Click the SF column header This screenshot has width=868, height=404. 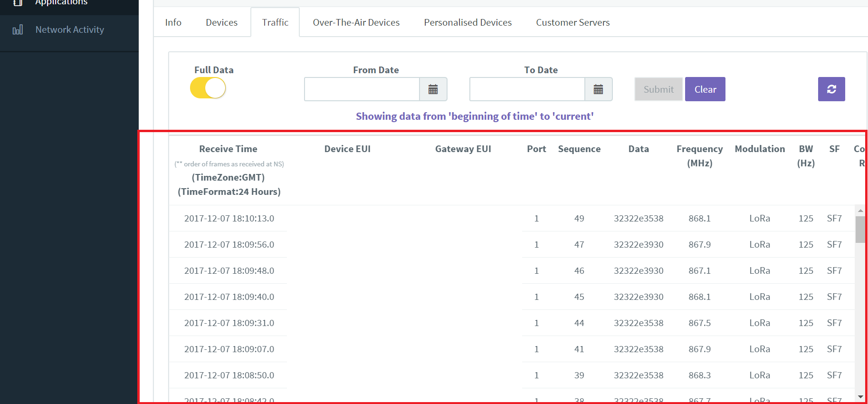834,149
